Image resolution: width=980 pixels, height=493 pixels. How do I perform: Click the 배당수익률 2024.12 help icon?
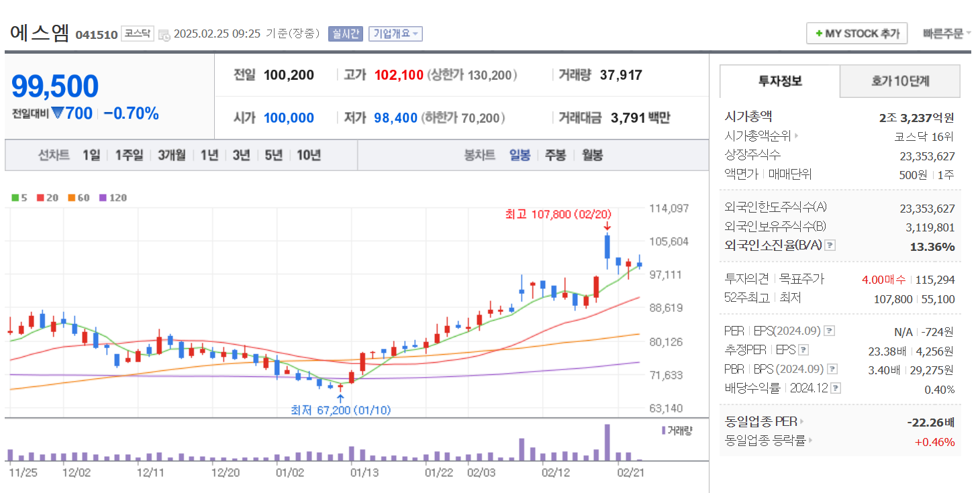pos(835,387)
